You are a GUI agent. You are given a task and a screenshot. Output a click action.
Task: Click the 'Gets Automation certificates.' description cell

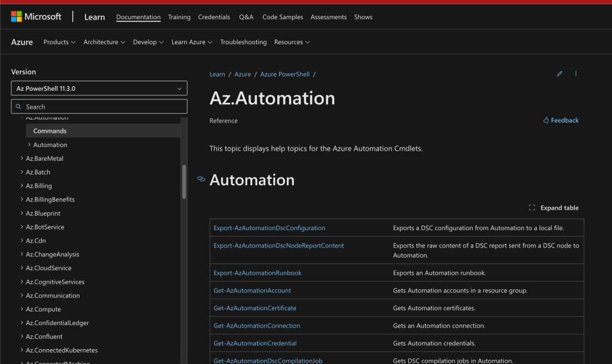click(486, 308)
